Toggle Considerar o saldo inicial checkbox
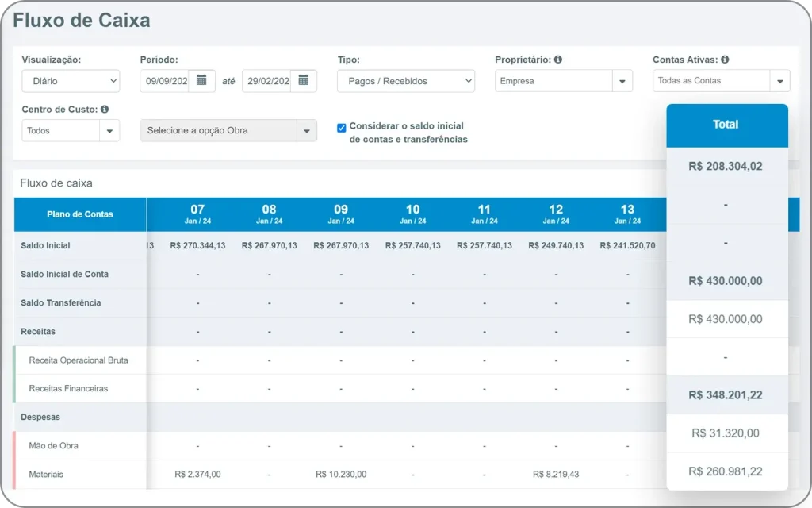 (x=341, y=128)
